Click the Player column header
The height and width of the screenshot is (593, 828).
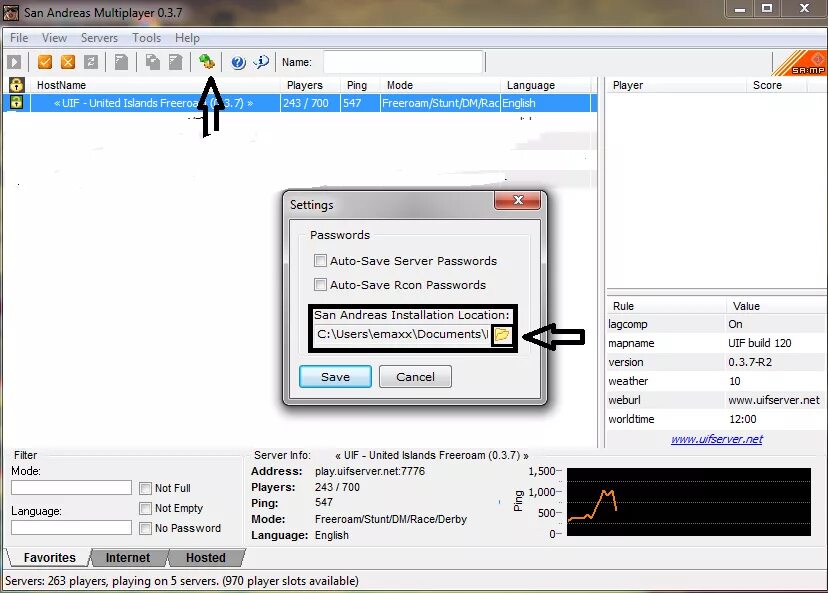click(676, 85)
